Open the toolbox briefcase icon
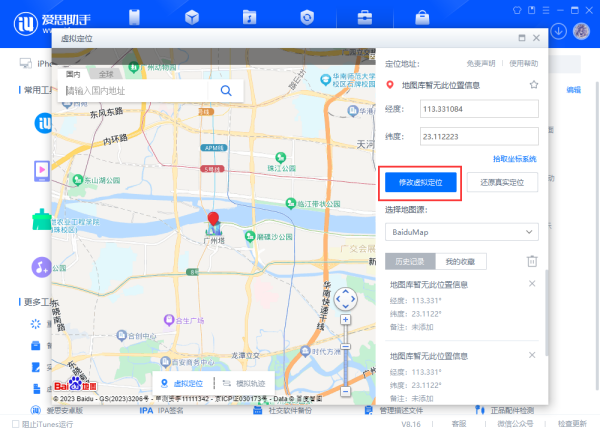The width and height of the screenshot is (600, 433). point(365,17)
